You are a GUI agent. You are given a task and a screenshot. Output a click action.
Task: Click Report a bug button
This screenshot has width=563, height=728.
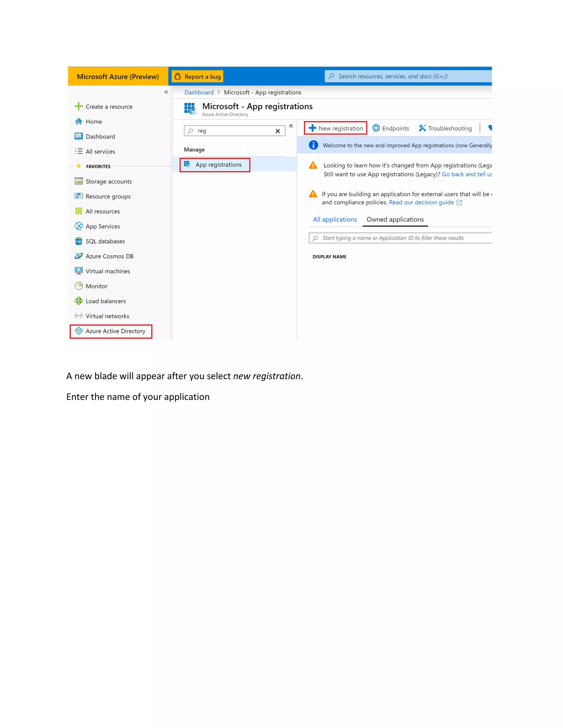[197, 77]
